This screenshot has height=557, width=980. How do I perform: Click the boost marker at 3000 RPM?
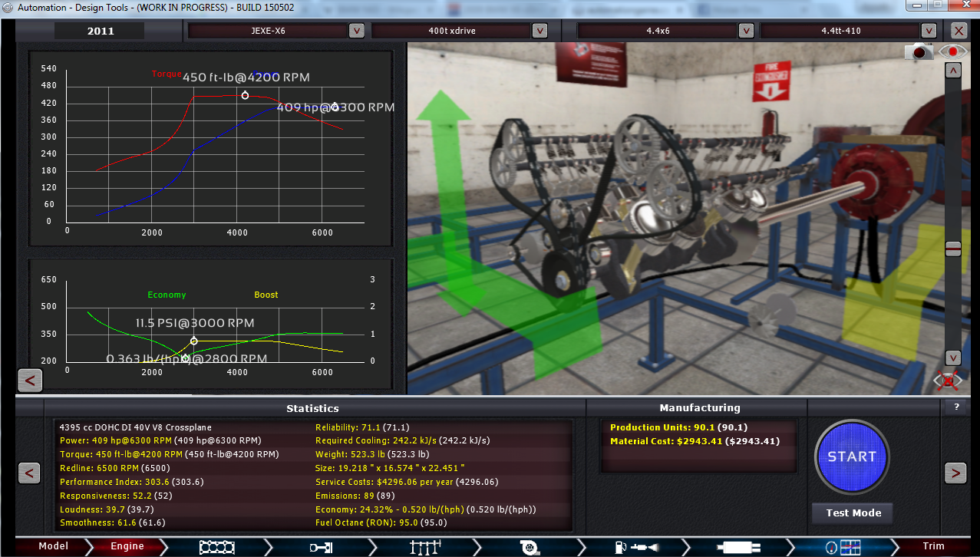click(193, 341)
